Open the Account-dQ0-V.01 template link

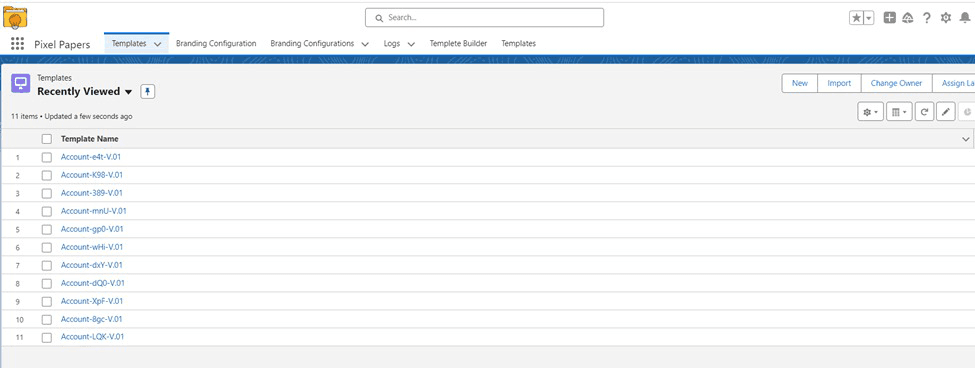point(93,283)
